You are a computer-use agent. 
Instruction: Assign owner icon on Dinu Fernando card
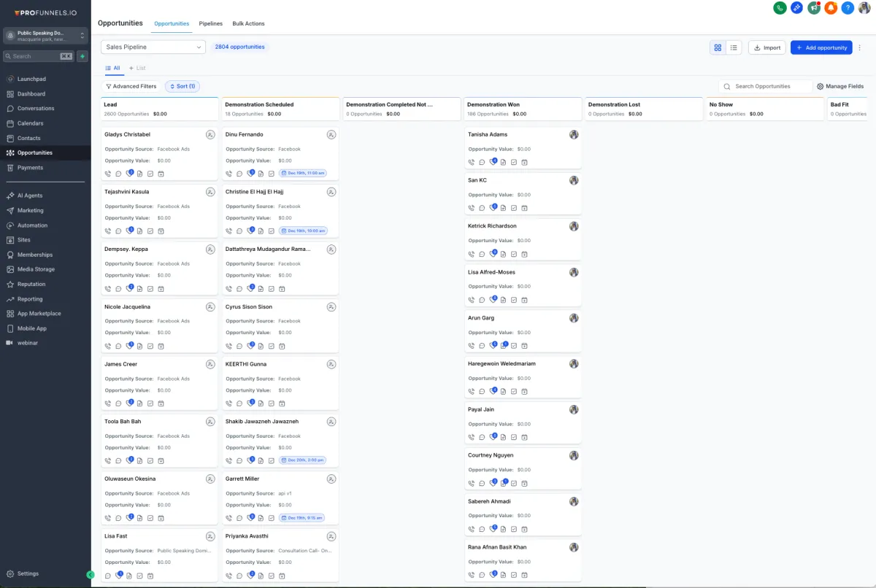click(331, 135)
